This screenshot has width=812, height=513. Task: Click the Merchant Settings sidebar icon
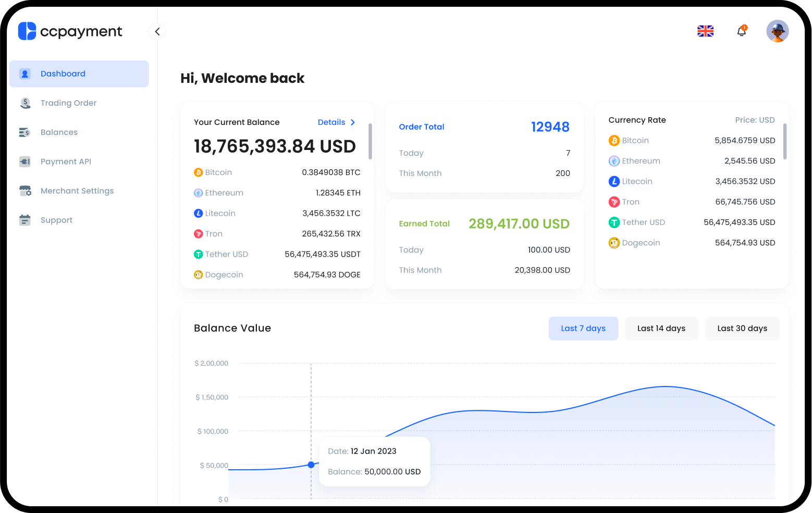(25, 191)
